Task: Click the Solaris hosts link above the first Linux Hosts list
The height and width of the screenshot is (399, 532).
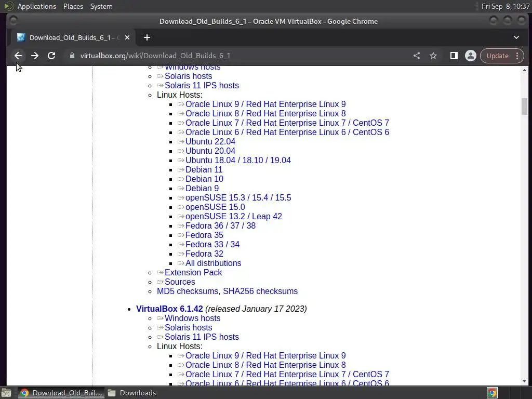Action: point(188,76)
